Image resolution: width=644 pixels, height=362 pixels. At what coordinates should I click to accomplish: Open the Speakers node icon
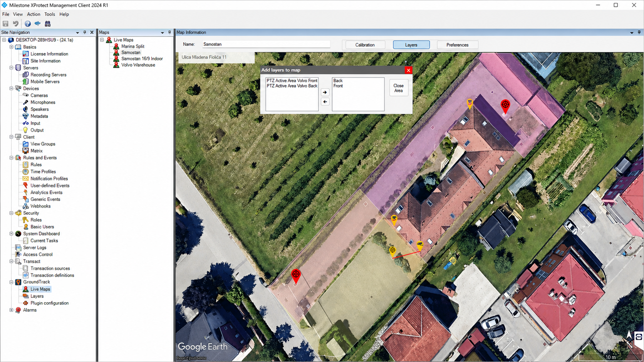25,109
